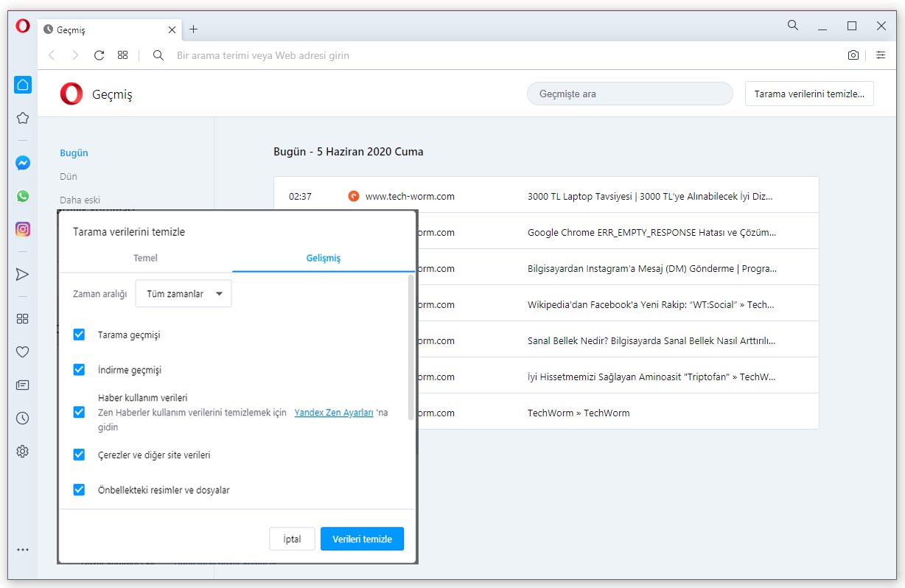Screen dimensions: 905x588
Task: Open the Easy Setup menu icon
Action: point(880,55)
